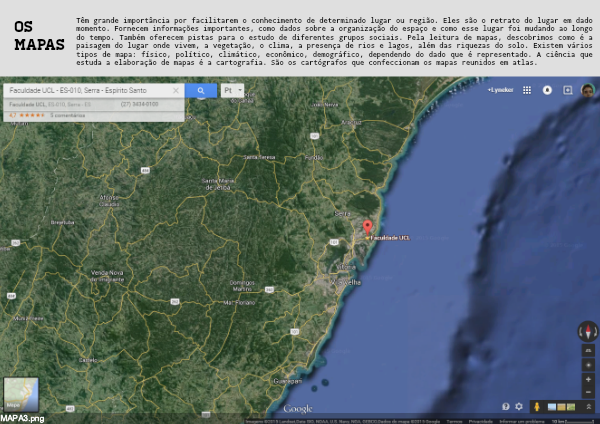Click the Guarapari map label
The image size is (600, 424).
coord(288,381)
